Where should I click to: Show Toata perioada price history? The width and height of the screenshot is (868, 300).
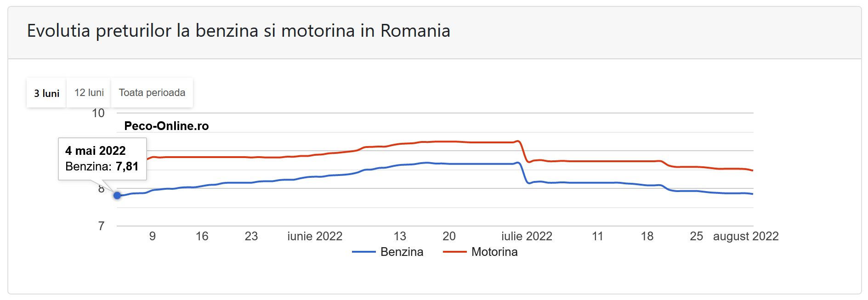point(152,93)
